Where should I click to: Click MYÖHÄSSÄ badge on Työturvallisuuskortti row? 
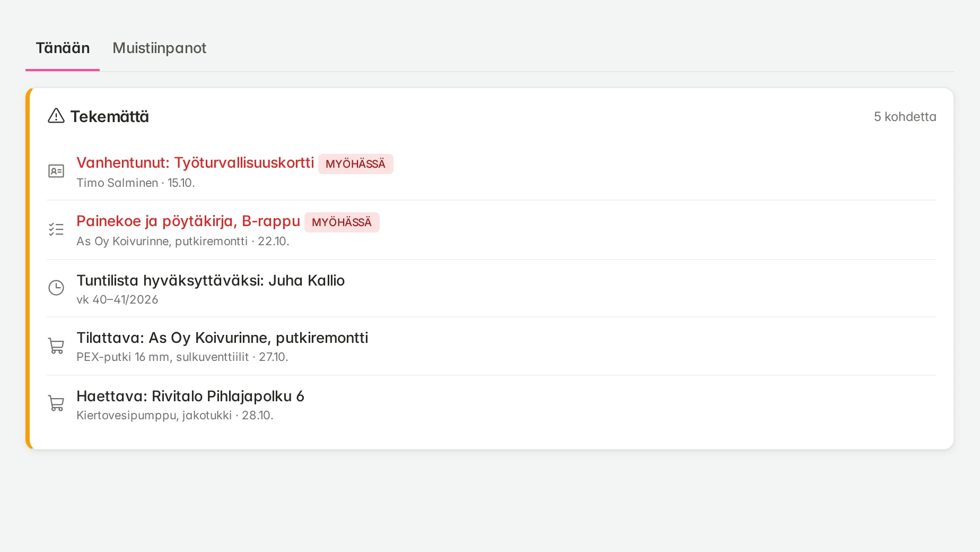(x=356, y=164)
